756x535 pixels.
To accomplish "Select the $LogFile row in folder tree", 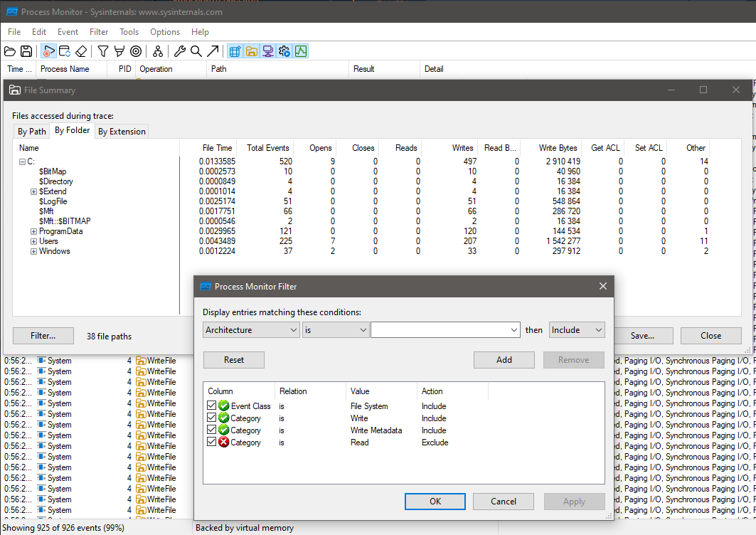I will (x=53, y=201).
